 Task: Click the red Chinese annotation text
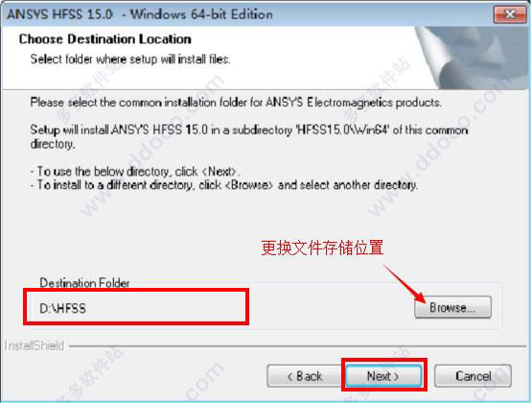coord(322,248)
